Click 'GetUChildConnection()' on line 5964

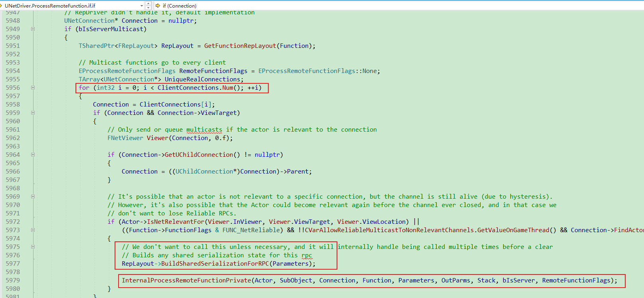point(202,155)
